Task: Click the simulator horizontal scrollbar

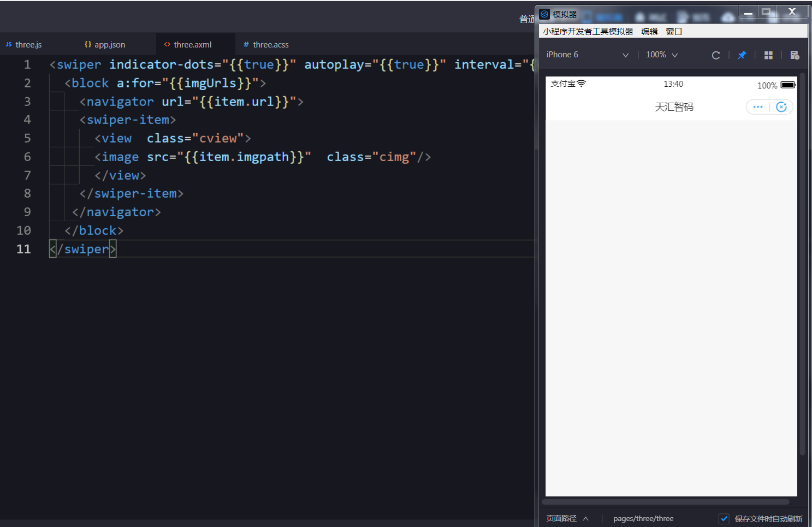Action: point(666,501)
